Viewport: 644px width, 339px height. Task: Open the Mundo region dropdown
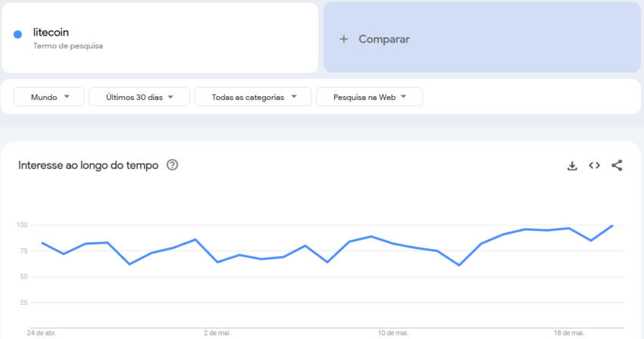[49, 97]
